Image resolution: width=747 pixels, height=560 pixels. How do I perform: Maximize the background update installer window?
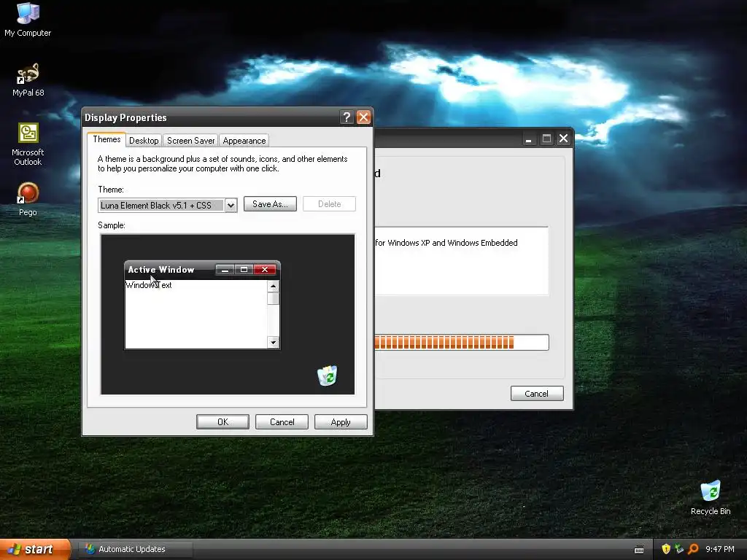(546, 139)
